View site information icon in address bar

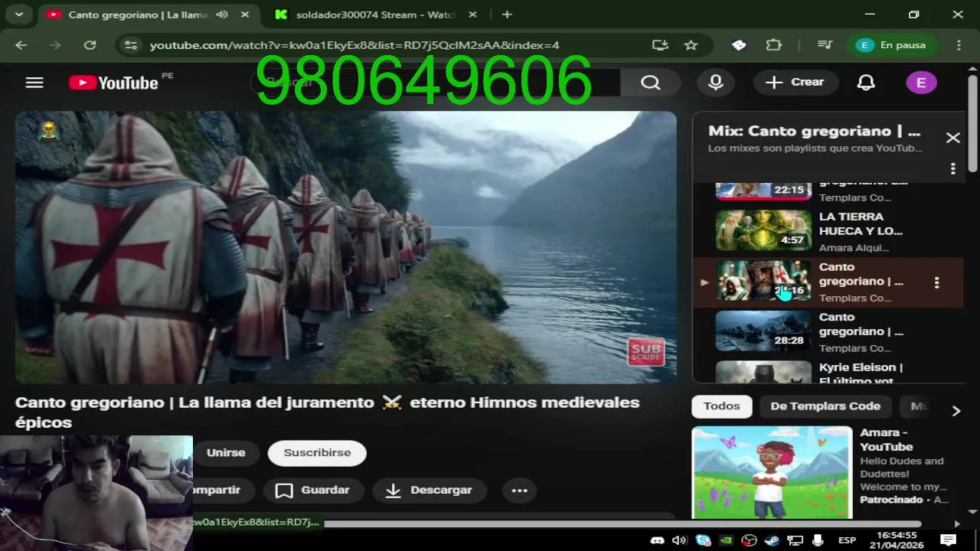click(x=131, y=45)
